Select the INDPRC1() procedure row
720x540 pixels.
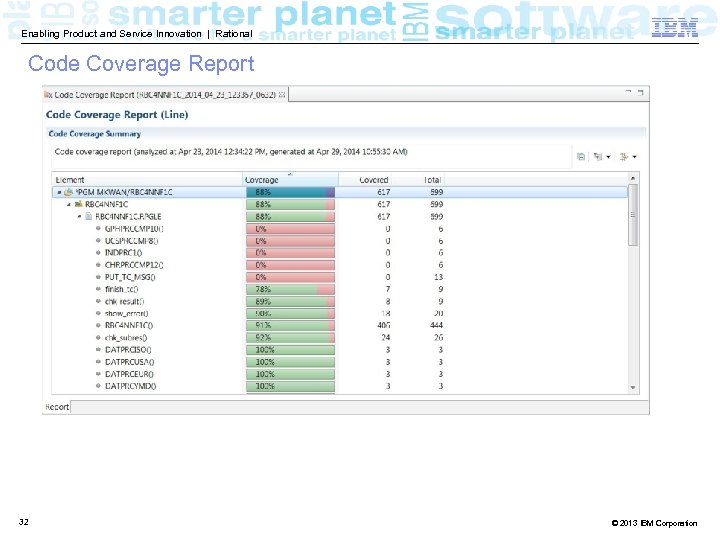tap(340, 253)
